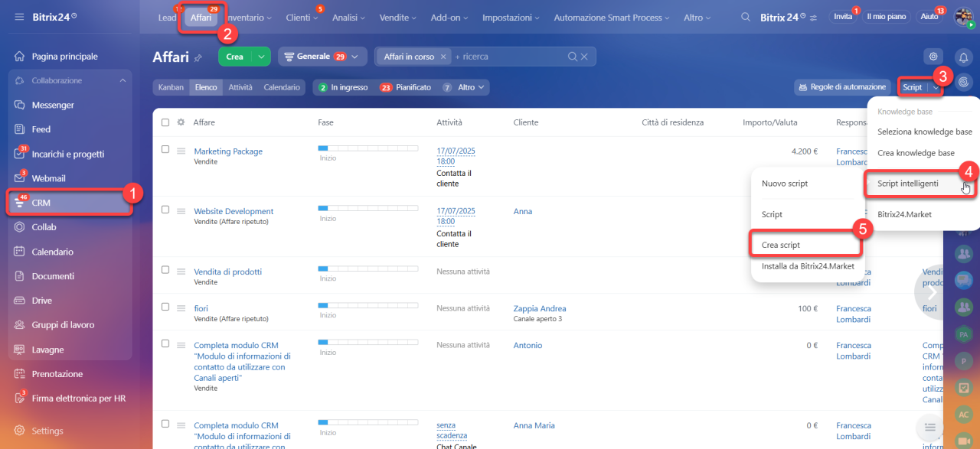This screenshot has height=449, width=980.
Task: Open list column settings gear in header
Action: coord(181,122)
